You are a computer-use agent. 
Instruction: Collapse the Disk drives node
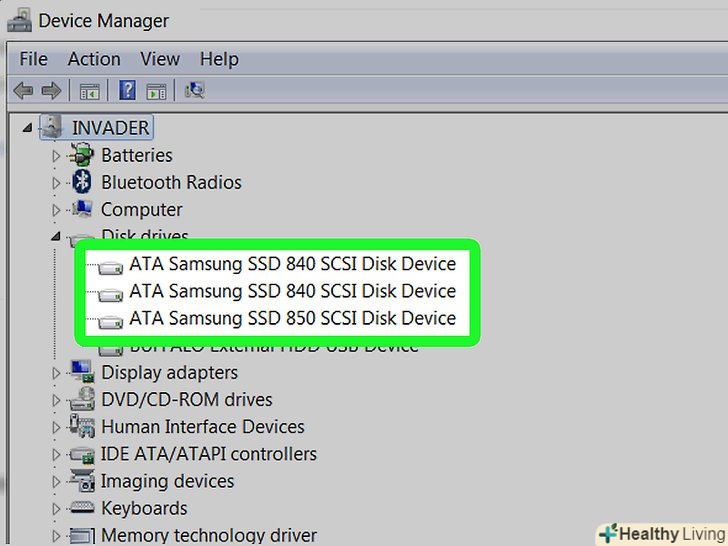click(x=56, y=236)
